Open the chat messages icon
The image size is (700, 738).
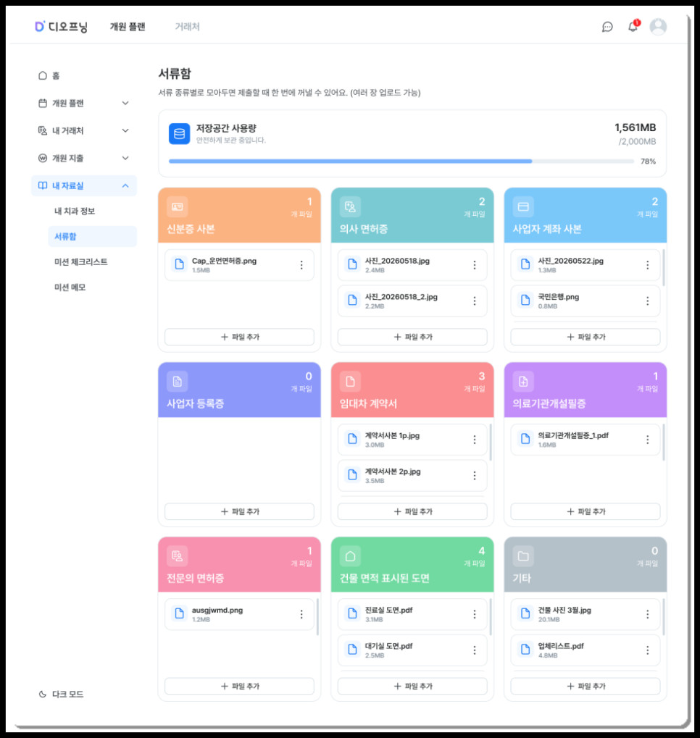607,27
